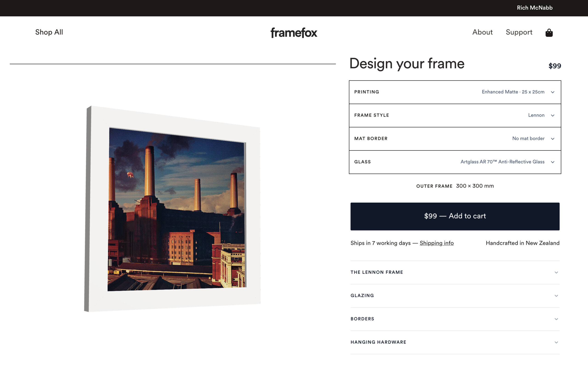Expand the Mat Border dropdown
Screen dimensions: 588x368
455,139
